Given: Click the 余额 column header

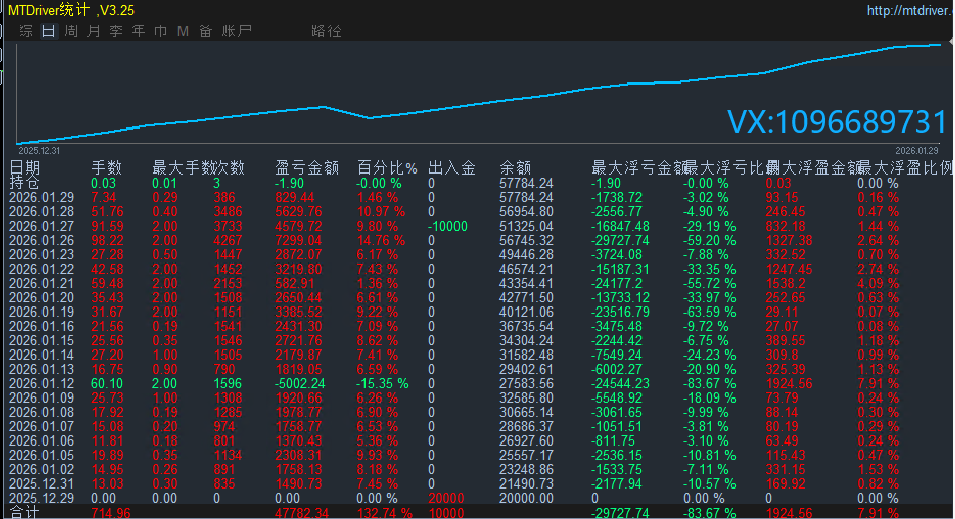Looking at the screenshot, I should (x=515, y=167).
